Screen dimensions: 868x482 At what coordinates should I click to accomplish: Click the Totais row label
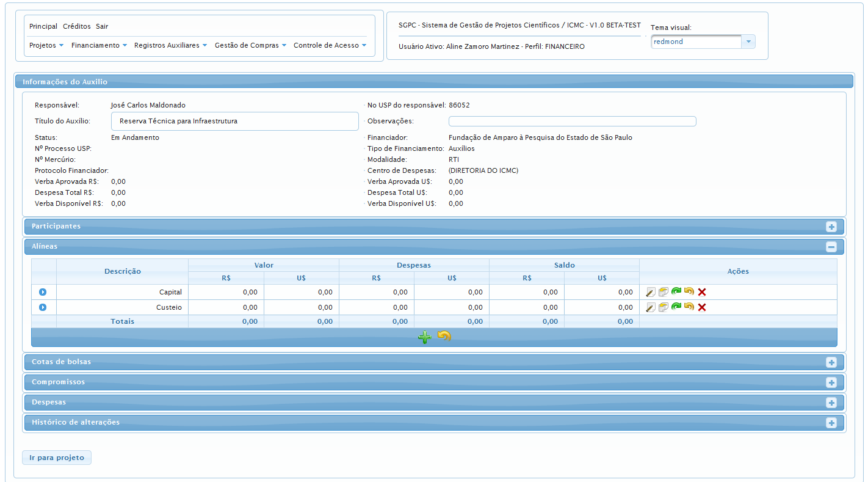click(x=123, y=321)
